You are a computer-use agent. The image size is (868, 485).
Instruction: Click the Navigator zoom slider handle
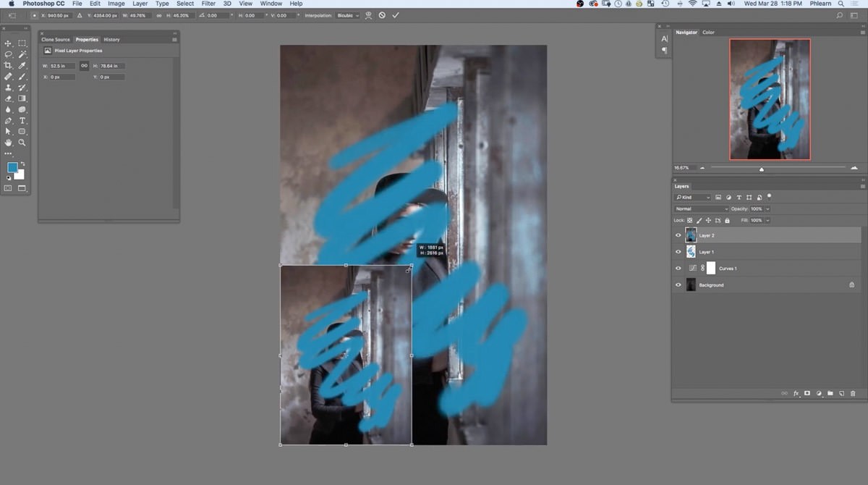pos(762,169)
